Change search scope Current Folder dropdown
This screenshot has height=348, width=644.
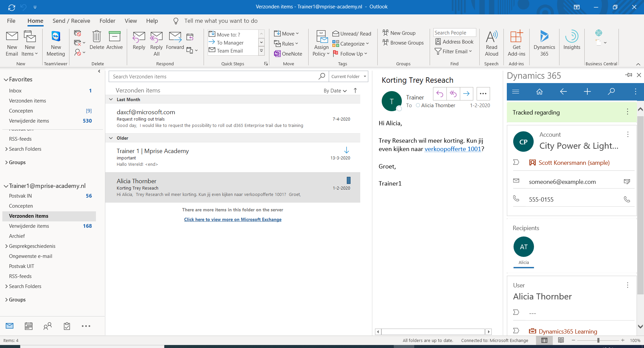click(348, 76)
